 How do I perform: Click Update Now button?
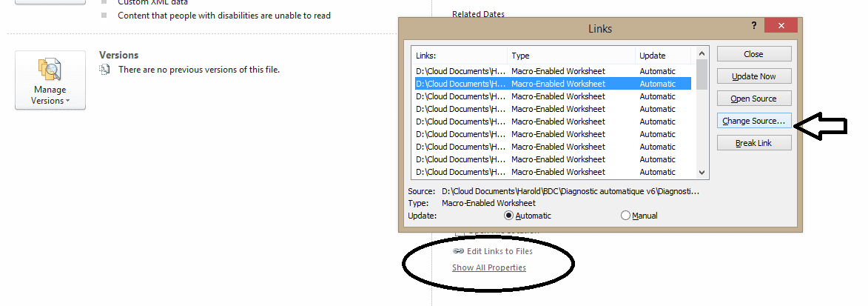click(753, 76)
